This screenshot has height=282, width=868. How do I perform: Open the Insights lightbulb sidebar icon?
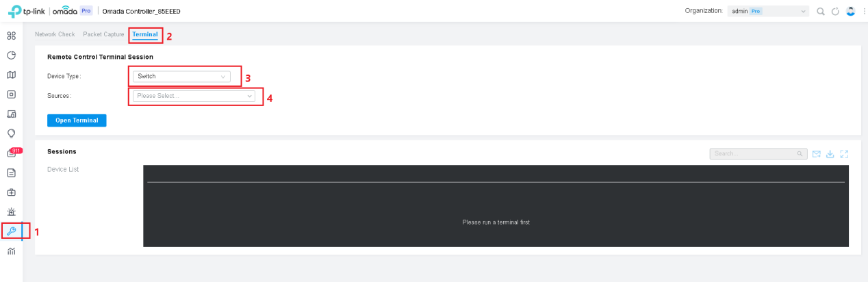pos(11,133)
